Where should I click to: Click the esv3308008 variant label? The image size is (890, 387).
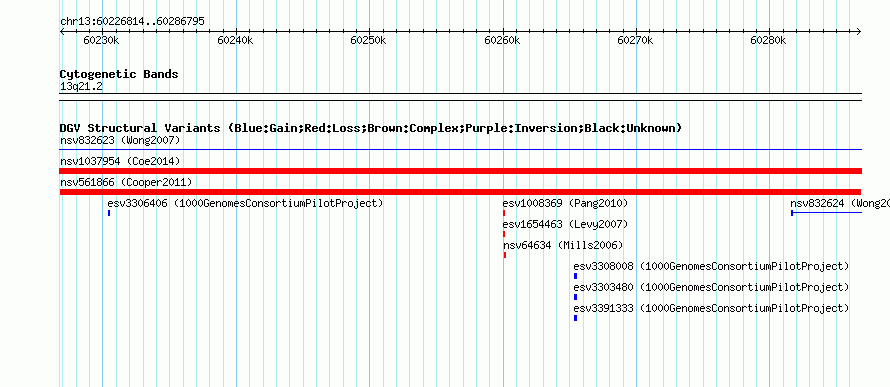711,266
